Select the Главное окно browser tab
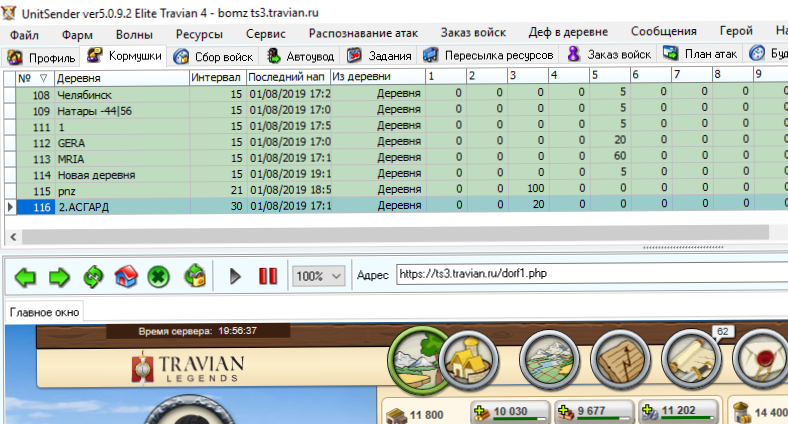 pos(44,312)
